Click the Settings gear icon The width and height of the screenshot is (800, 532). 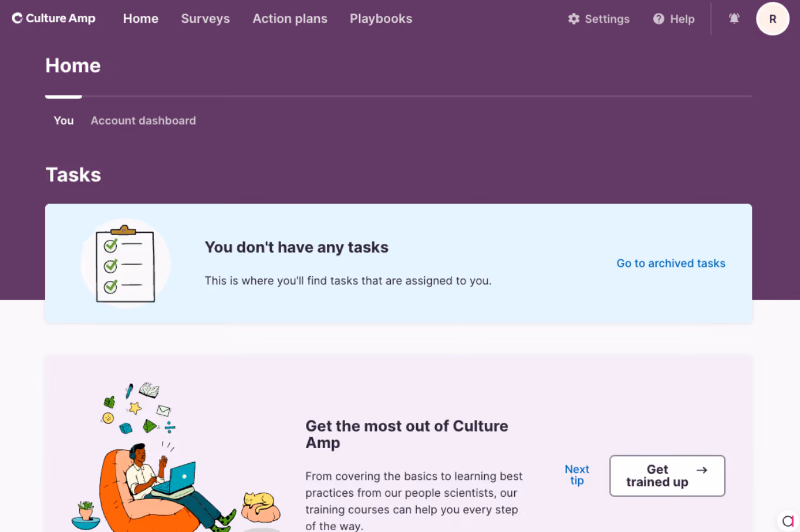point(573,19)
